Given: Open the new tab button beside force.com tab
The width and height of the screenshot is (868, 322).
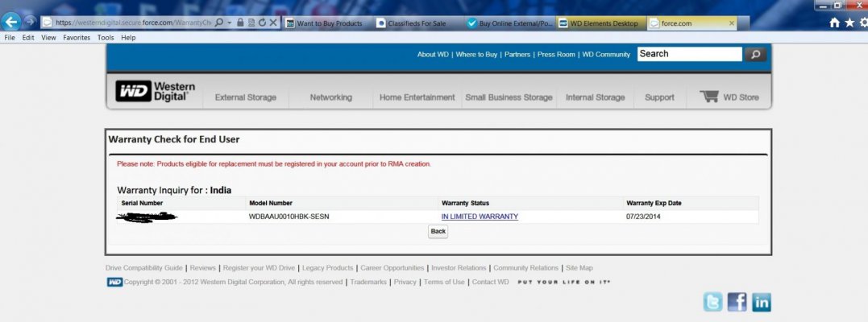Looking at the screenshot, I should tap(743, 23).
